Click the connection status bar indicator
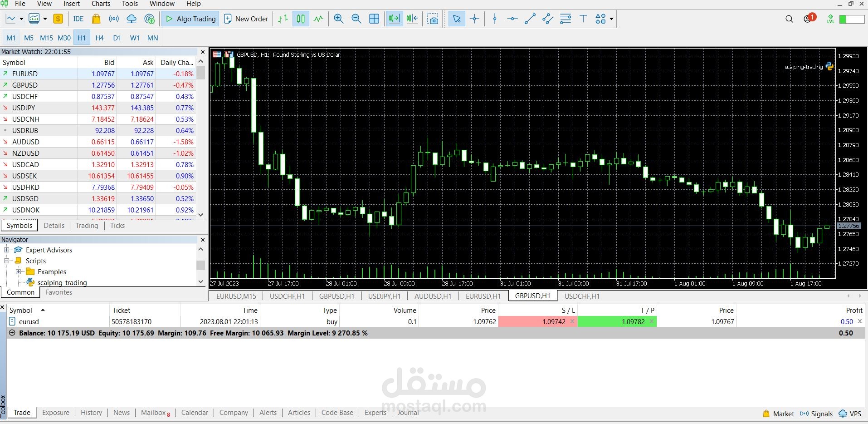Image resolution: width=868 pixels, height=424 pixels. [x=852, y=19]
